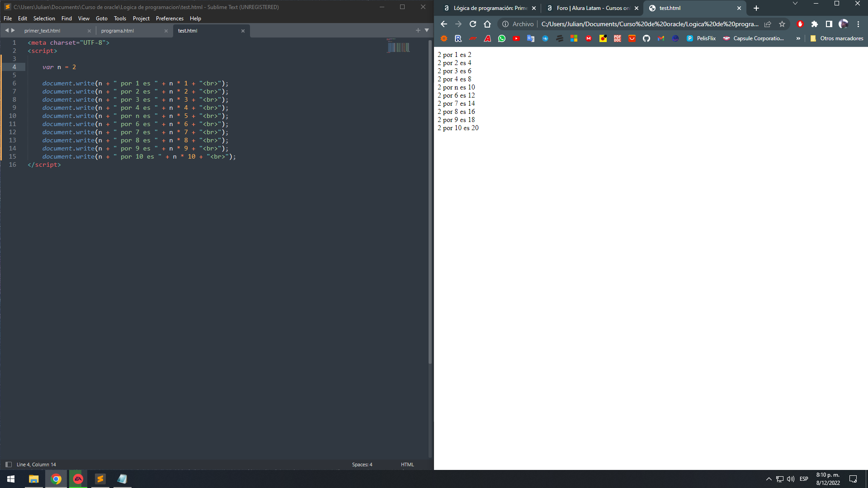Open Google Translate bookmark

pos(531,38)
